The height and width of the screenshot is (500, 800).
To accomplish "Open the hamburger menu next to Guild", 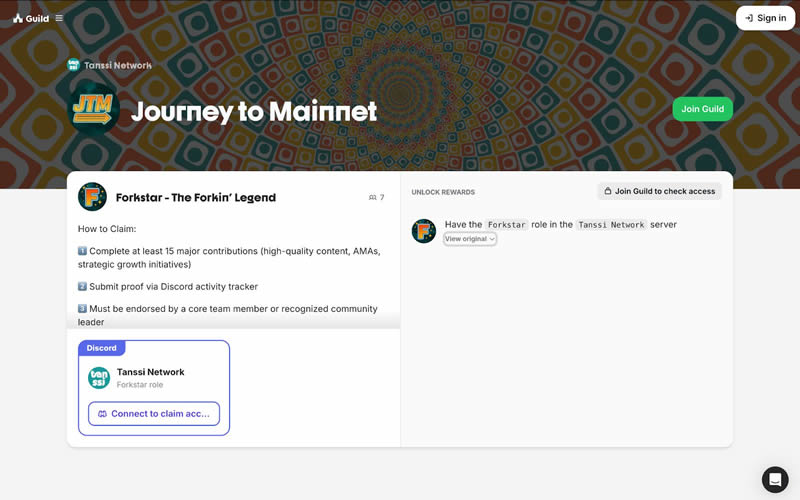I will pos(59,18).
